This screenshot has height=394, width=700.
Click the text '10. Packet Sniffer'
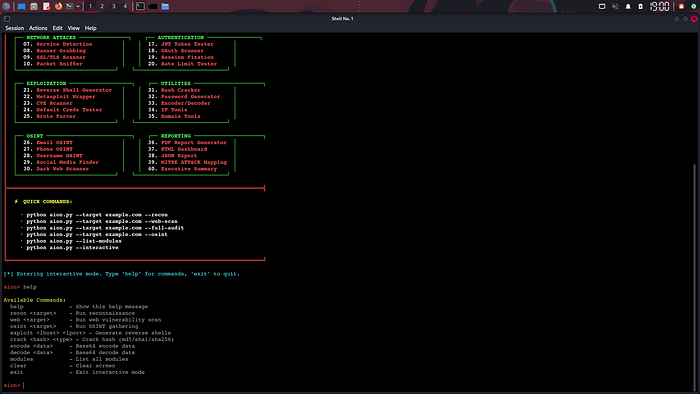53,64
